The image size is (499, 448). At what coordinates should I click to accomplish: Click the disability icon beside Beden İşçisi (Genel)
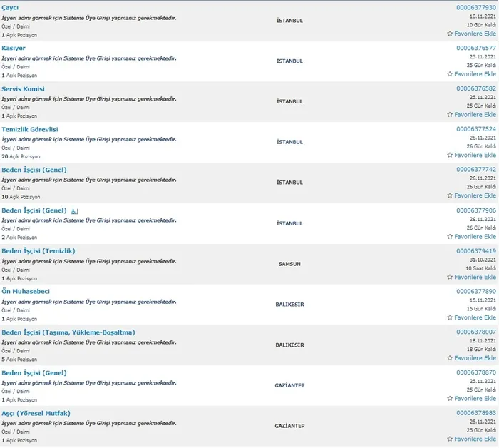tap(75, 211)
